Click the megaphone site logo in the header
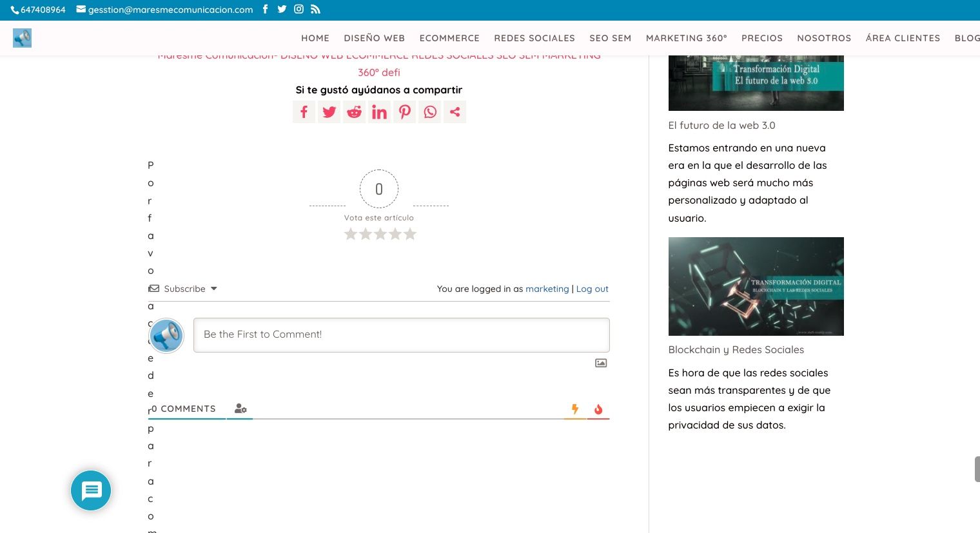 [x=22, y=38]
